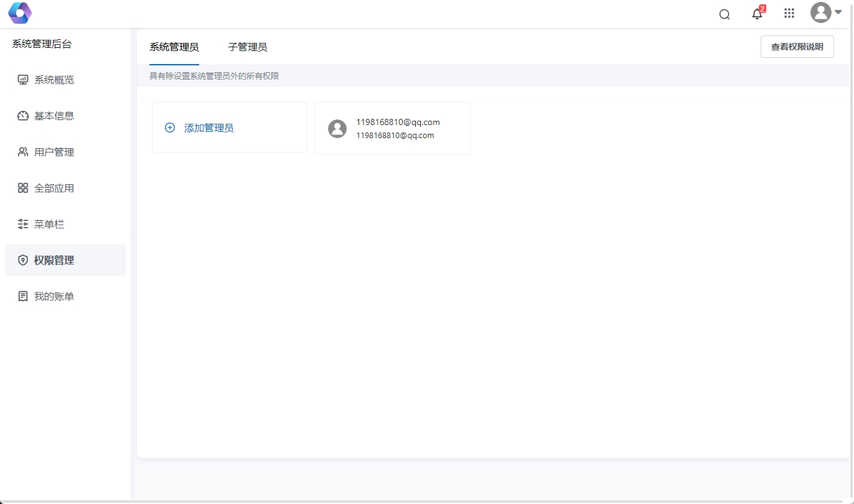Open the search magnifier icon

725,14
